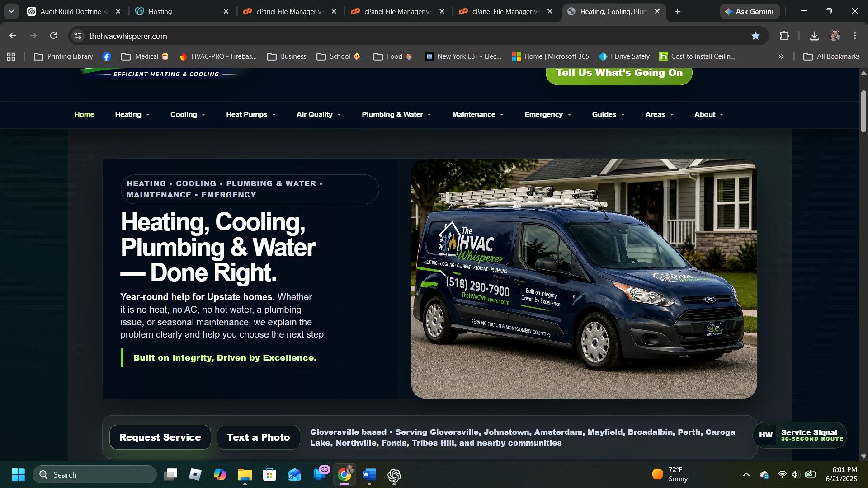Open File Explorer from the taskbar
Screen dimensions: 868x488
[245, 474]
